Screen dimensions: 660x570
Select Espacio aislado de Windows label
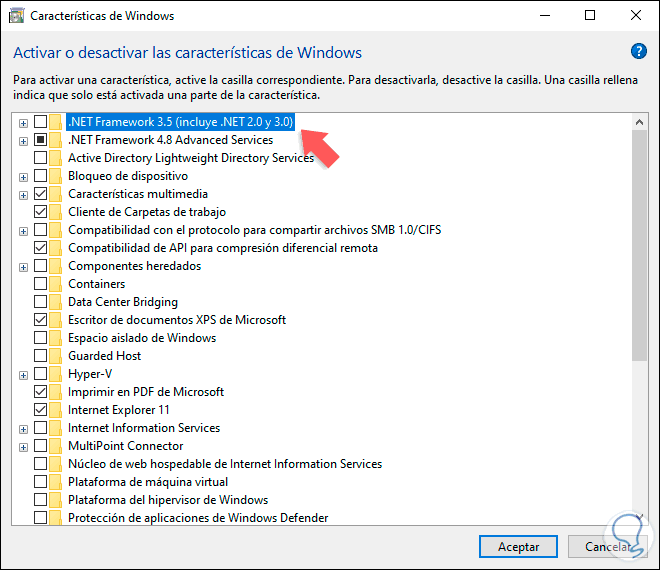click(x=142, y=338)
